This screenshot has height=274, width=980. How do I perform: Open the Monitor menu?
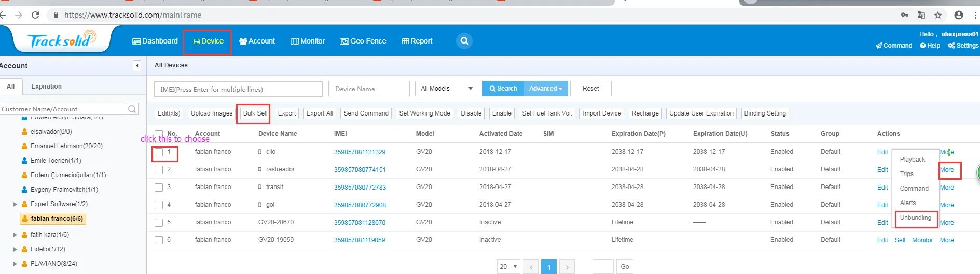(x=308, y=41)
